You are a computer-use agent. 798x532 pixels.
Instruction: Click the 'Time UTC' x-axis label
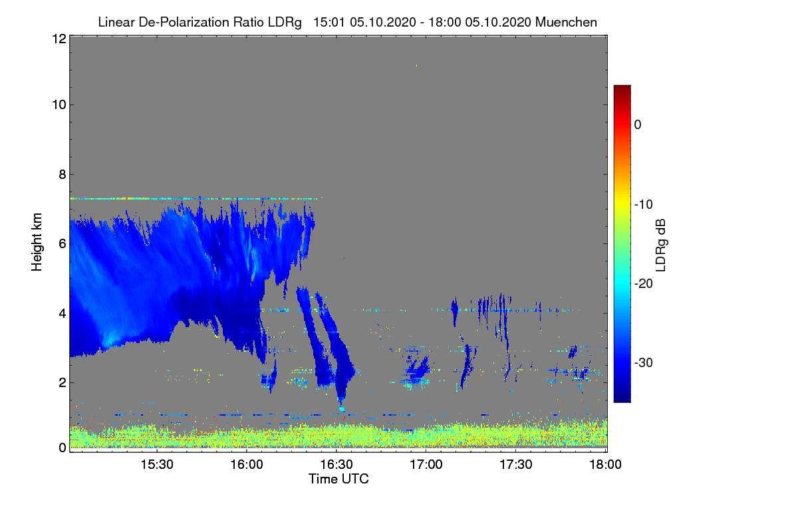(x=338, y=479)
